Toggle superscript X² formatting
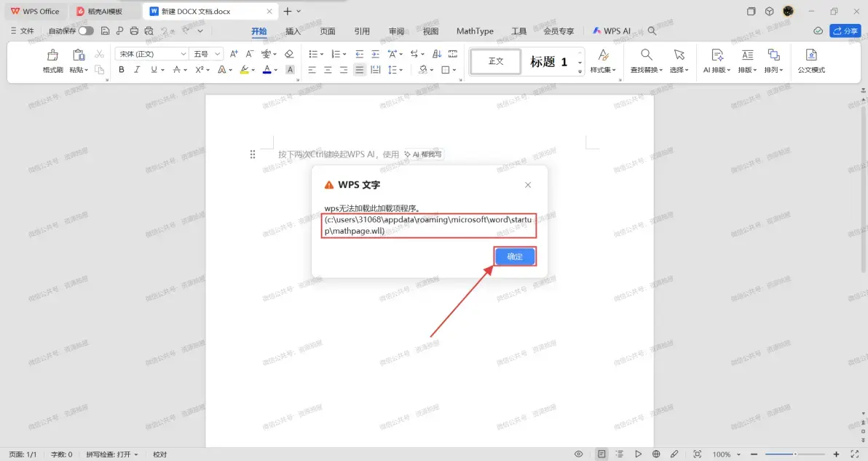Viewport: 868px width, 461px height. pyautogui.click(x=200, y=70)
